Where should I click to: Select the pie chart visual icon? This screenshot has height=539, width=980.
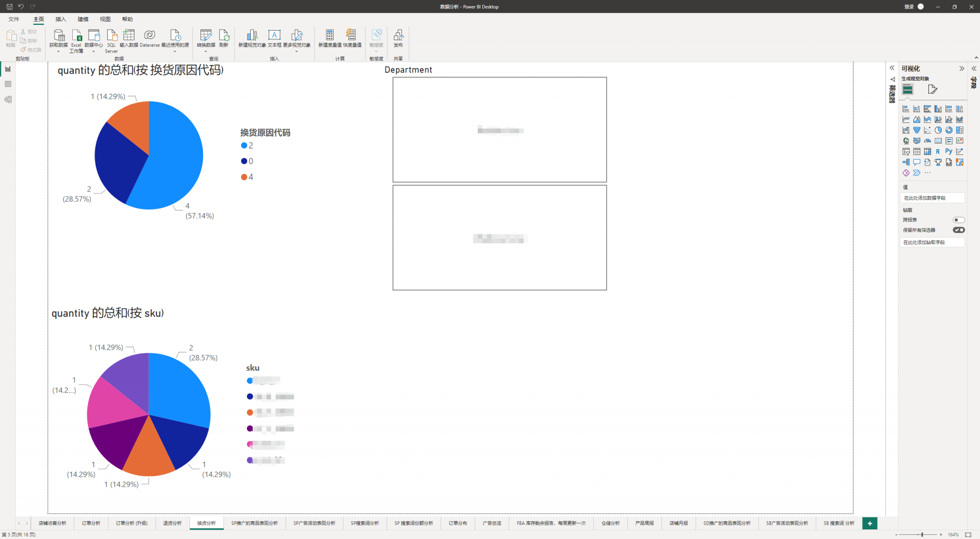[x=938, y=130]
